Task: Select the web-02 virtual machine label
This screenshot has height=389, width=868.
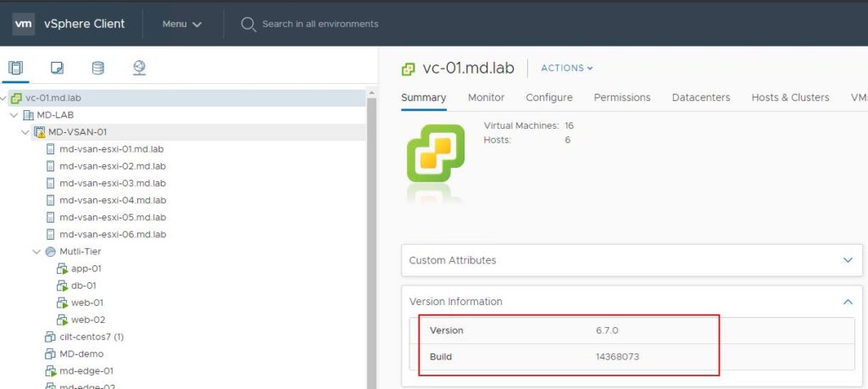Action: [x=88, y=320]
